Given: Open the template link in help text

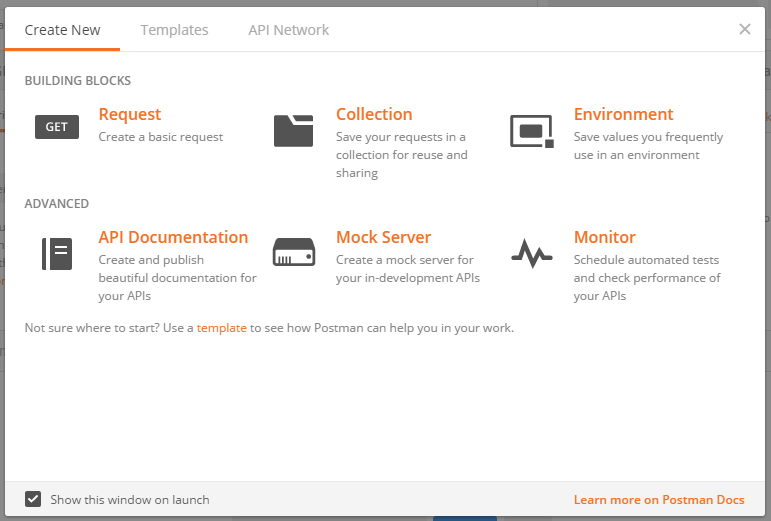Looking at the screenshot, I should (222, 328).
